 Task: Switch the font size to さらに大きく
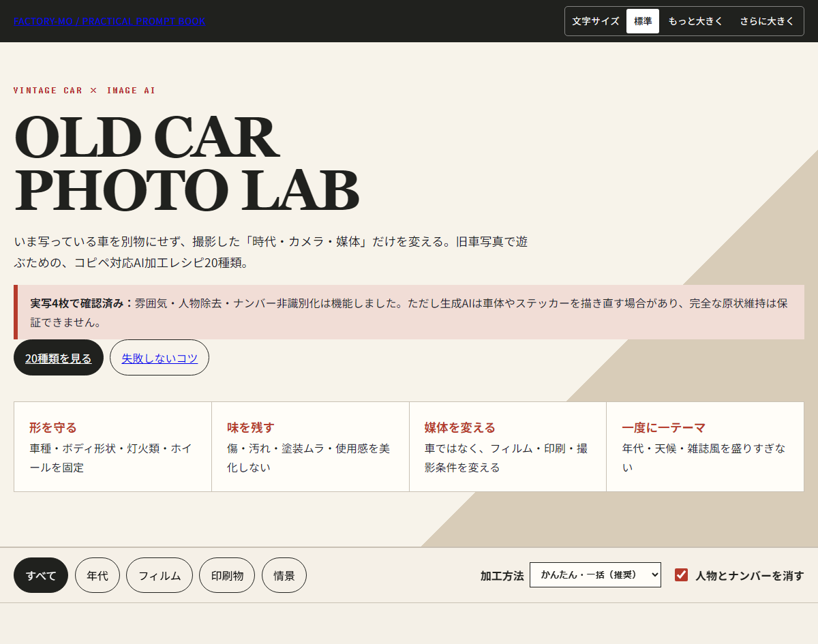767,21
